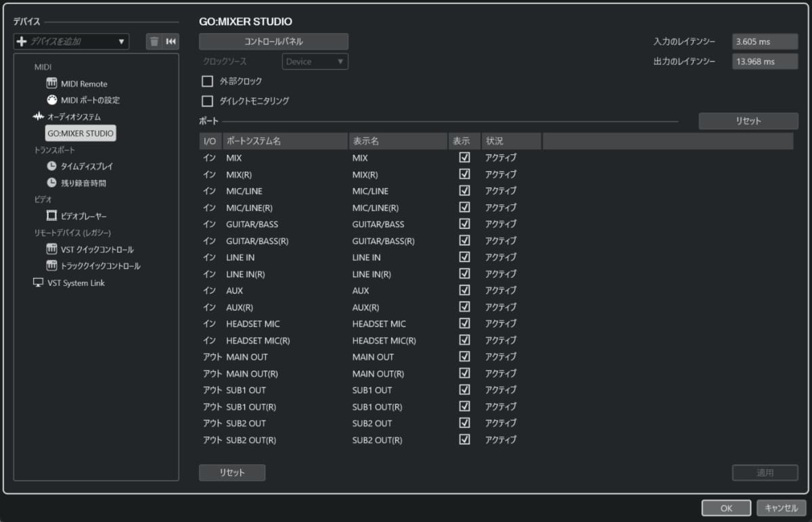
Task: Click the キャンセル button
Action: point(782,508)
